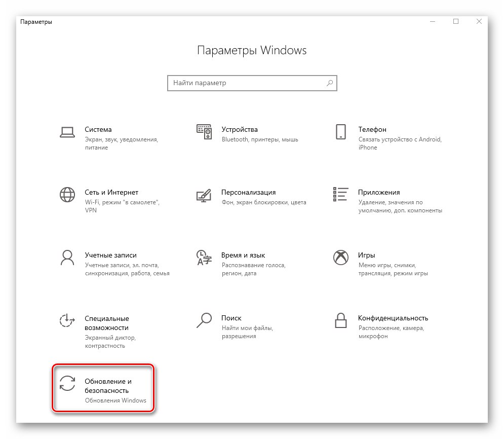This screenshot has width=504, height=439.
Task: Open Учетные записи heading
Action: [110, 255]
